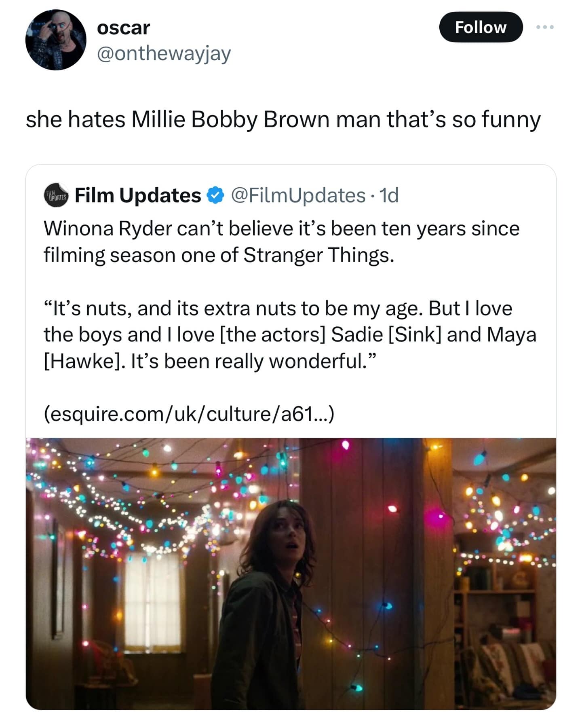The image size is (582, 728).
Task: Click the @FilmUpdates handle
Action: pos(298,196)
